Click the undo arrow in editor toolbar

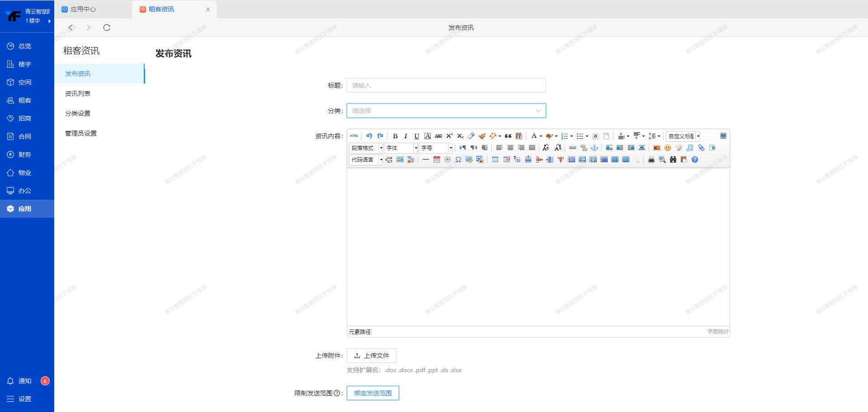click(x=369, y=136)
